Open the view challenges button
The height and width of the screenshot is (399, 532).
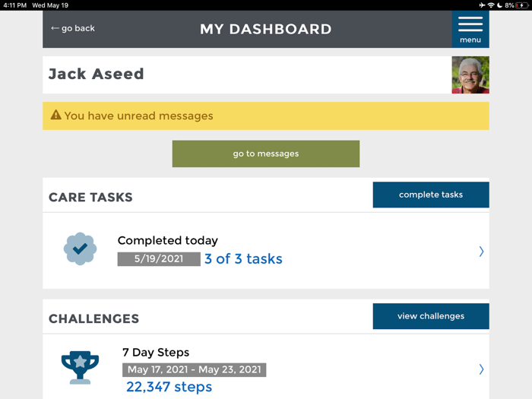[x=431, y=316]
